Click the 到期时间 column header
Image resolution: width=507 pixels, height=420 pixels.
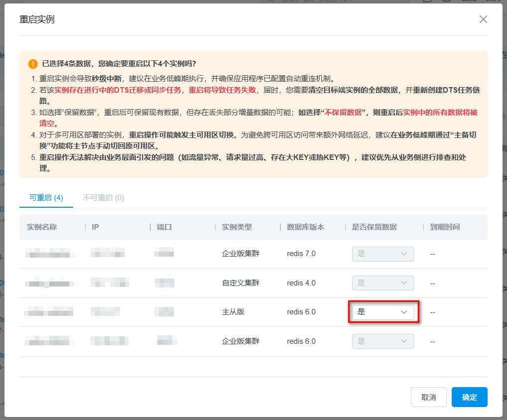445,227
